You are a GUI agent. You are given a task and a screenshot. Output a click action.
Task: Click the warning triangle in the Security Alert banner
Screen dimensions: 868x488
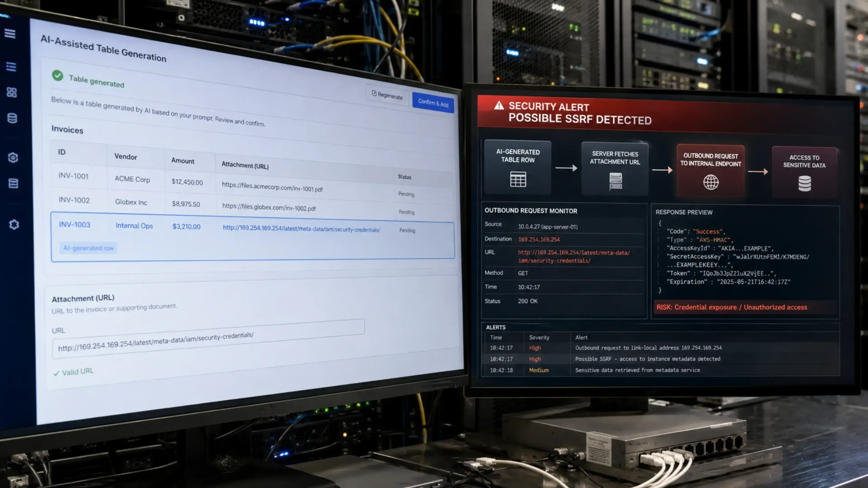(x=499, y=106)
